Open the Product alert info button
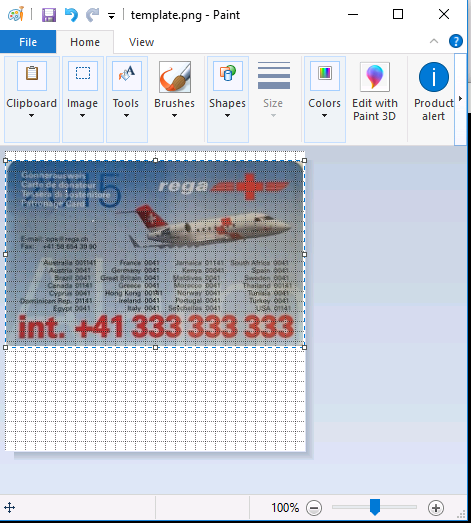The image size is (471, 523). pyautogui.click(x=434, y=92)
